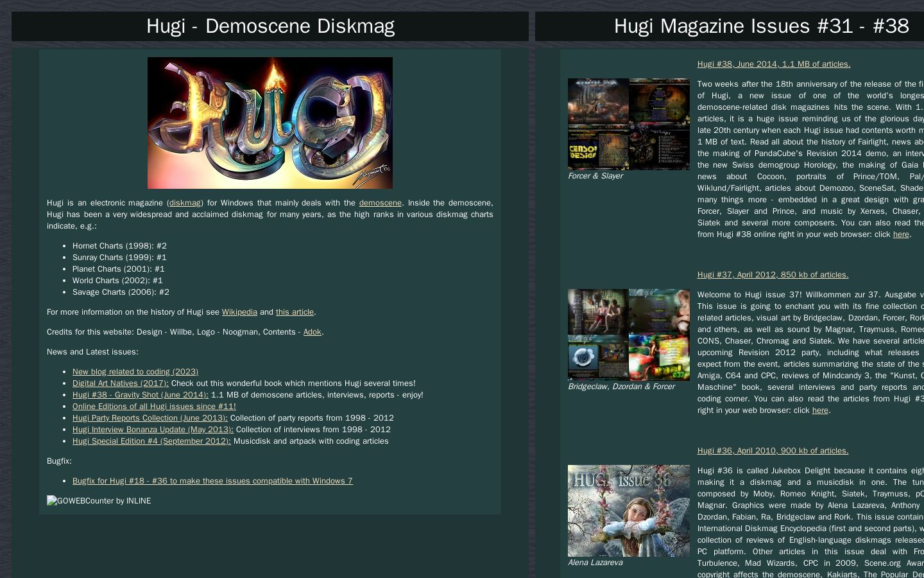924x578 pixels.
Task: Click the 'Bridgeclaw, Dzordan & Forcer' caption
Action: pyautogui.click(x=621, y=387)
